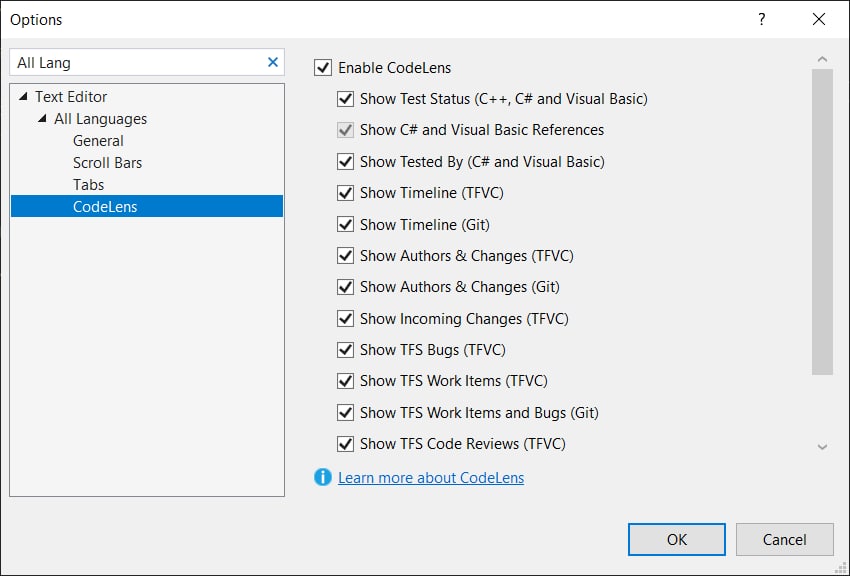The width and height of the screenshot is (850, 576).
Task: Click scrollbar up arrow in options list
Action: point(822,59)
